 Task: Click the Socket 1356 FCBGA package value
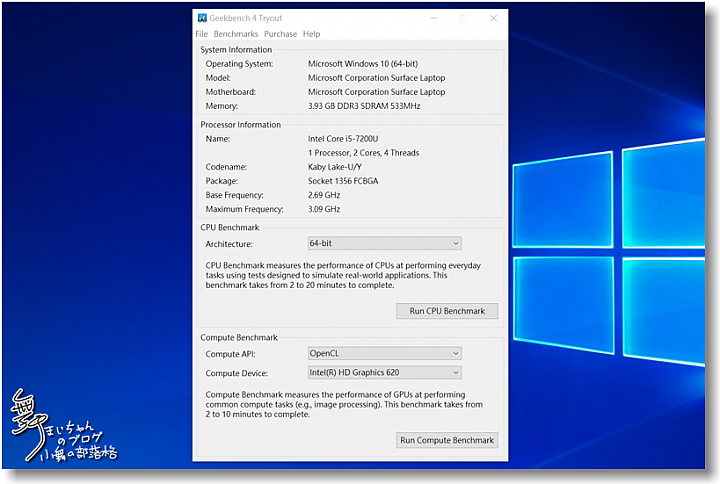pos(343,181)
